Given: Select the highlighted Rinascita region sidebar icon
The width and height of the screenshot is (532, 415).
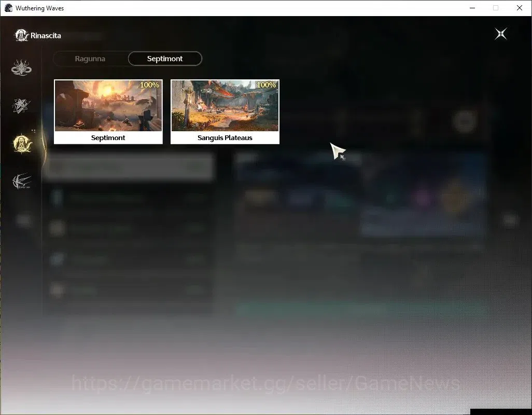Looking at the screenshot, I should point(22,143).
